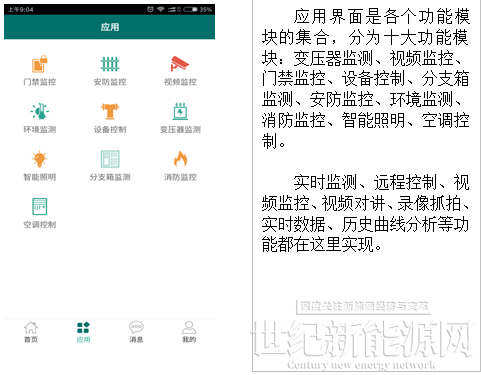Open the 环境监测 thermometer icon
481x375 pixels.
(40, 111)
